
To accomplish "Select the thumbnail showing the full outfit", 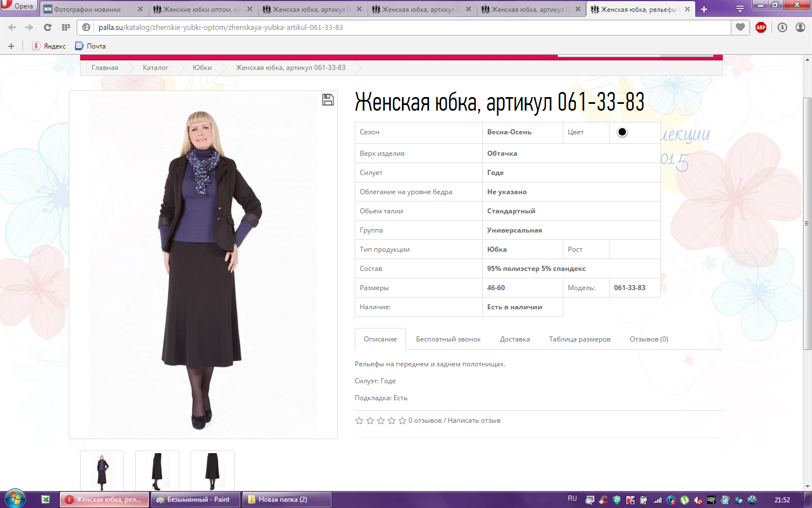I will point(102,471).
